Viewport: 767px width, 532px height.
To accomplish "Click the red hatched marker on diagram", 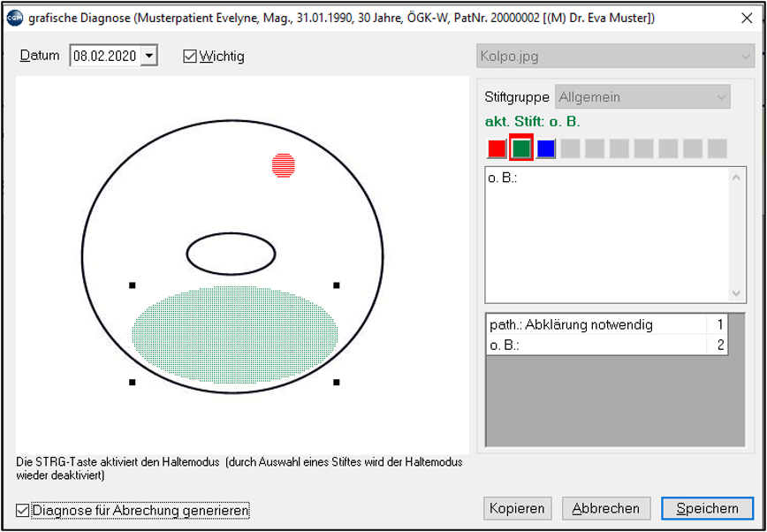I will point(284,165).
